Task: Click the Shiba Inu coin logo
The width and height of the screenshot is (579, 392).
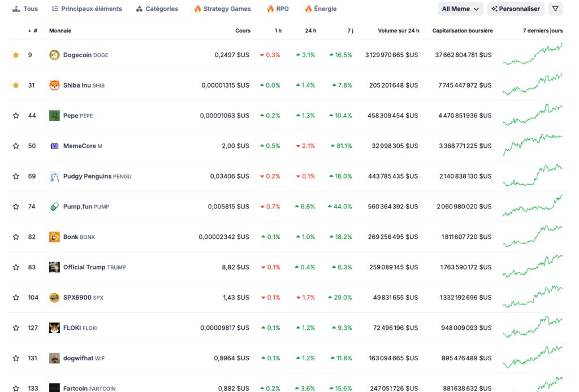Action: [x=54, y=85]
